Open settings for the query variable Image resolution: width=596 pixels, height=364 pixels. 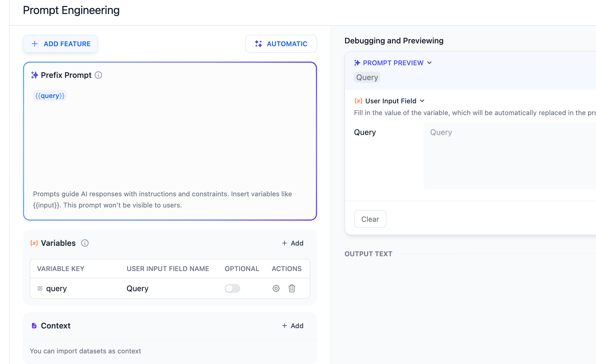276,288
